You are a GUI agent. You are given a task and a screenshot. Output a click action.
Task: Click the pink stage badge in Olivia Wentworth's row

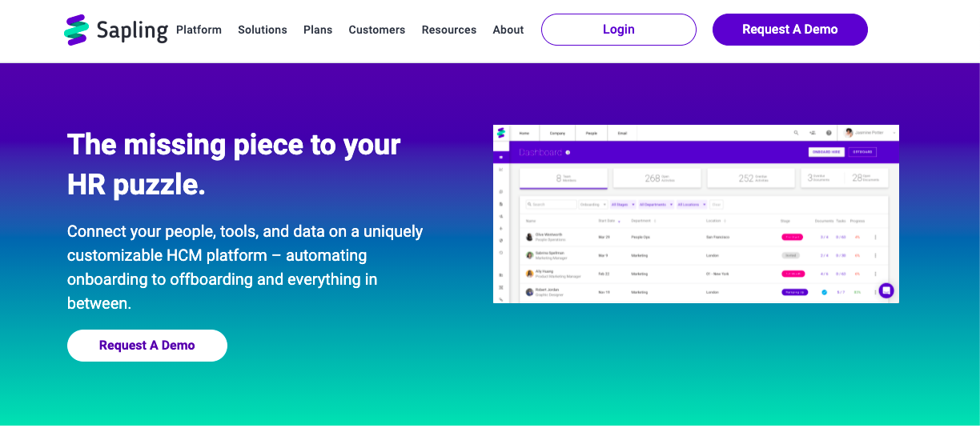click(x=792, y=237)
